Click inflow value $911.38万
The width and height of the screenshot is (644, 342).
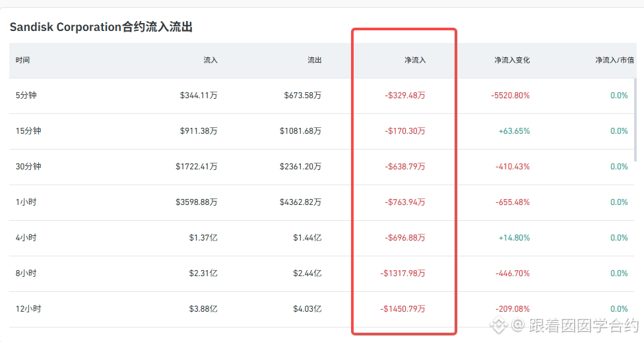tap(199, 131)
